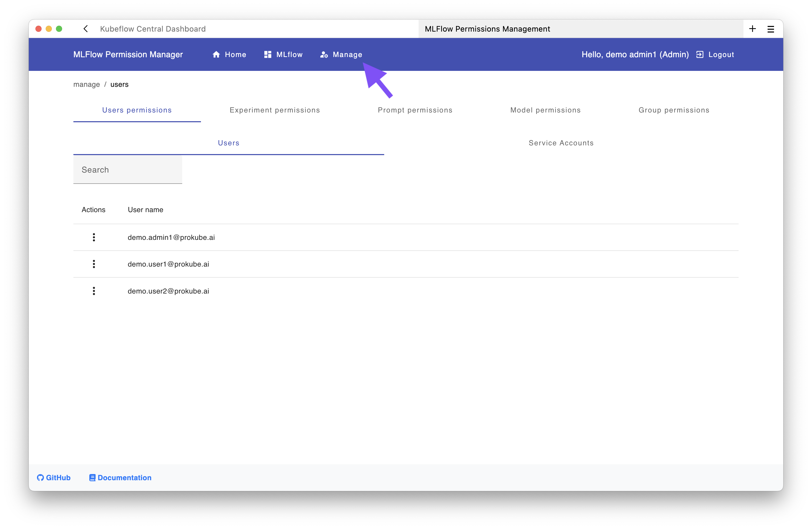Open actions menu for demo.admin1@prokube.ai
The width and height of the screenshot is (812, 529).
click(94, 237)
